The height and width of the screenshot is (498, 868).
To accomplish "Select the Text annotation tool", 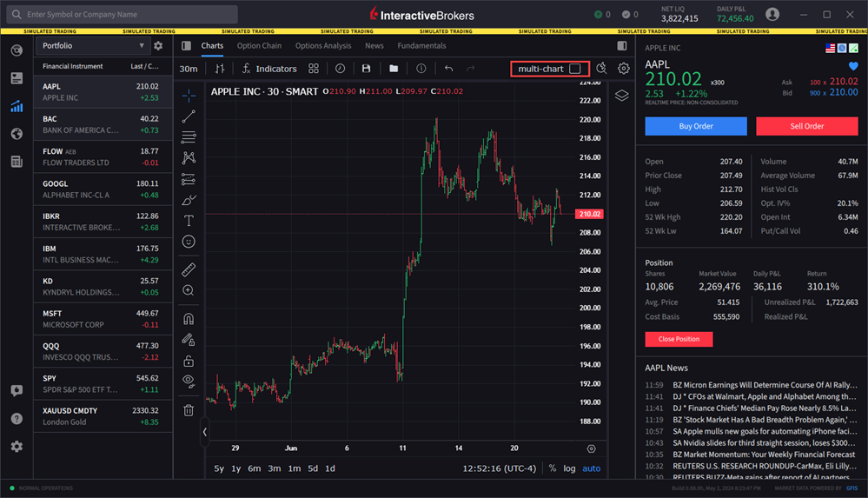I will tap(189, 221).
